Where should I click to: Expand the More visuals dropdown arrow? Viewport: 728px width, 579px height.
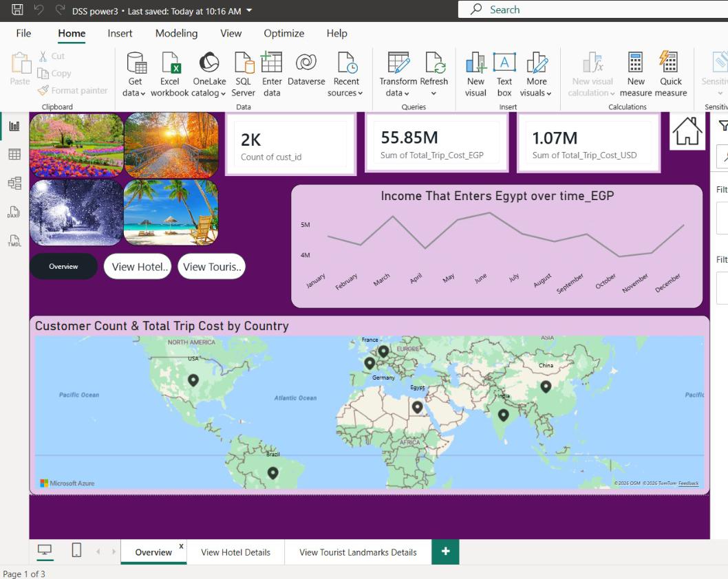point(549,94)
